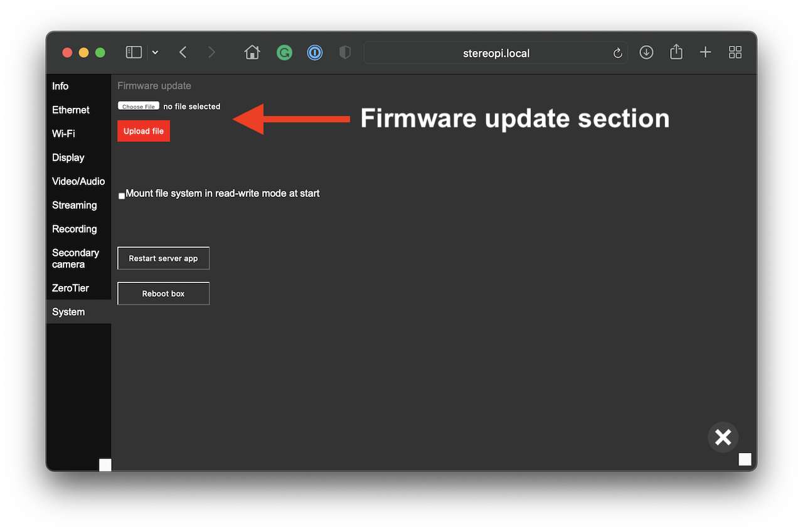This screenshot has height=532, width=803.
Task: Click the Restart server app button
Action: tap(163, 258)
